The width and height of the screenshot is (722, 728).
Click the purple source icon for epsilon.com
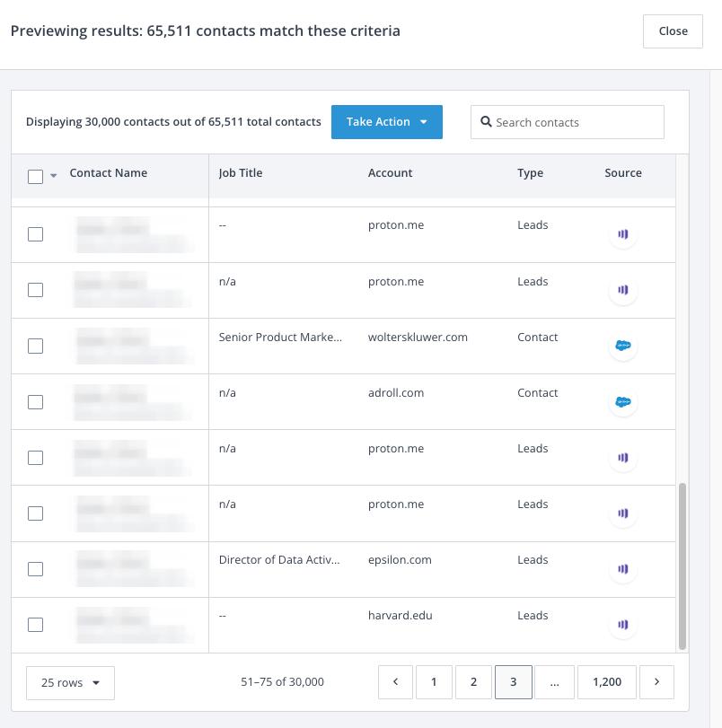click(622, 568)
